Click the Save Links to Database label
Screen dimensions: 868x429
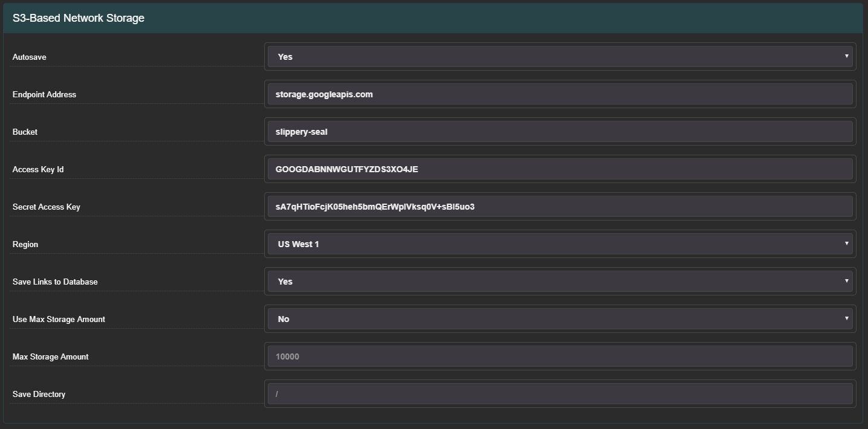tap(55, 282)
